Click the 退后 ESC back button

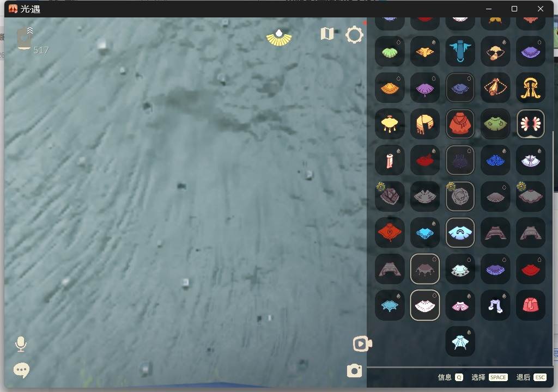coord(531,377)
